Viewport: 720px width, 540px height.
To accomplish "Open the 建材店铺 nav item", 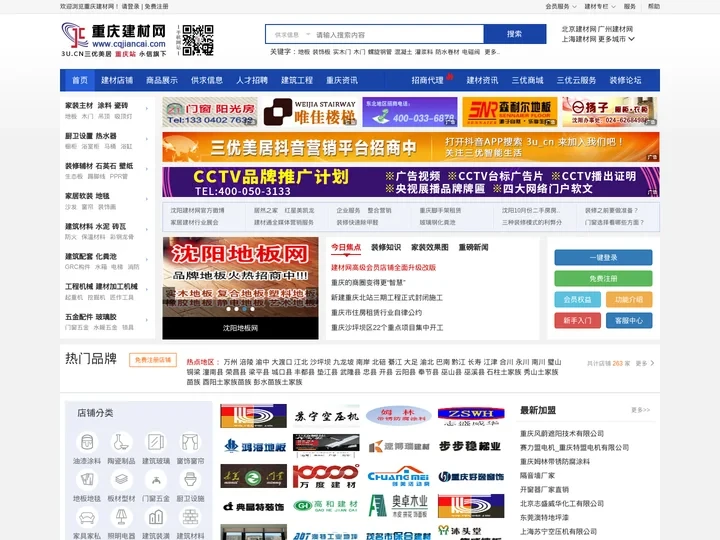I will [x=117, y=80].
